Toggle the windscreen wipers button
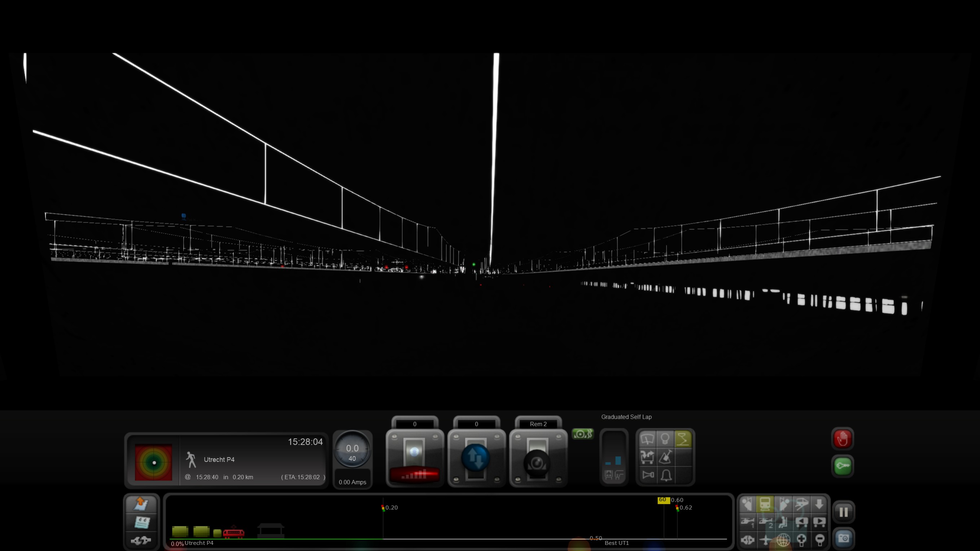This screenshot has width=980, height=551. click(647, 439)
